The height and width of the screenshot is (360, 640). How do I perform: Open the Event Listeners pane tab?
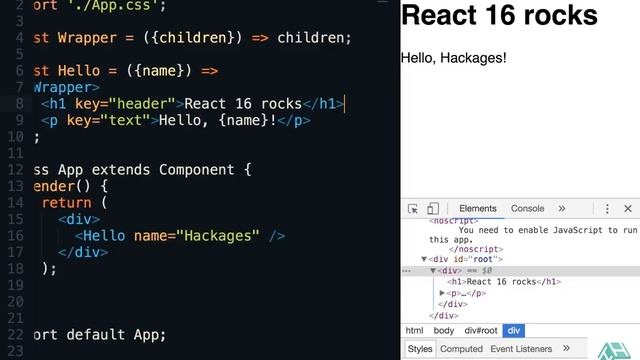pos(521,349)
